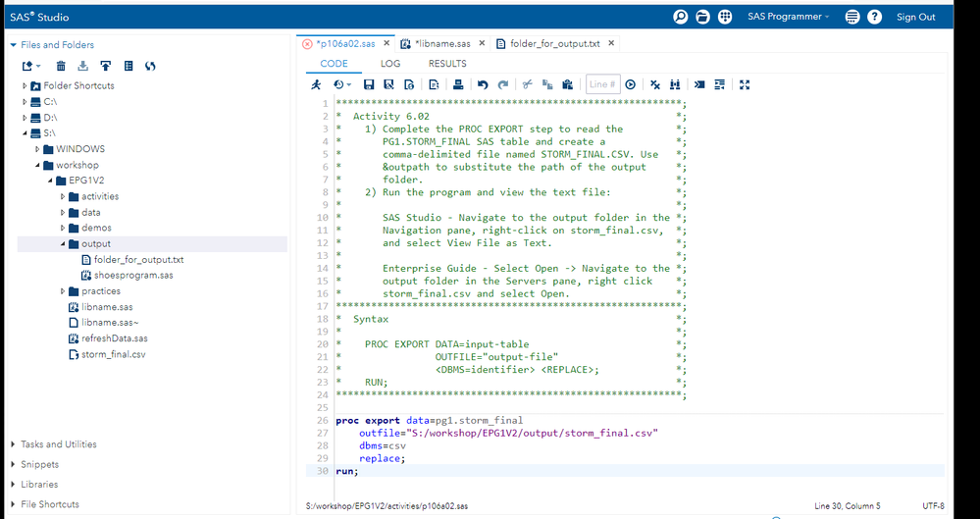Screen dimensions: 980x519
Task: Switch to the *libname.sas tab
Action: tap(442, 44)
